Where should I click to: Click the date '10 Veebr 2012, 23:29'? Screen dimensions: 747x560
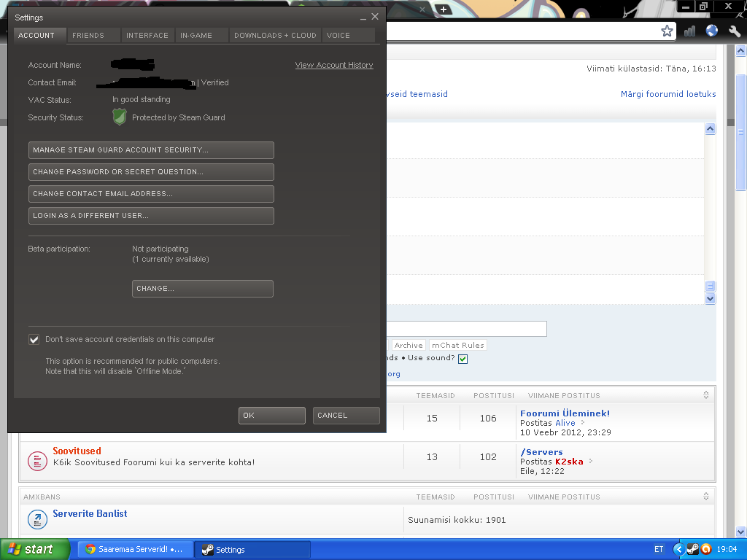(x=565, y=432)
